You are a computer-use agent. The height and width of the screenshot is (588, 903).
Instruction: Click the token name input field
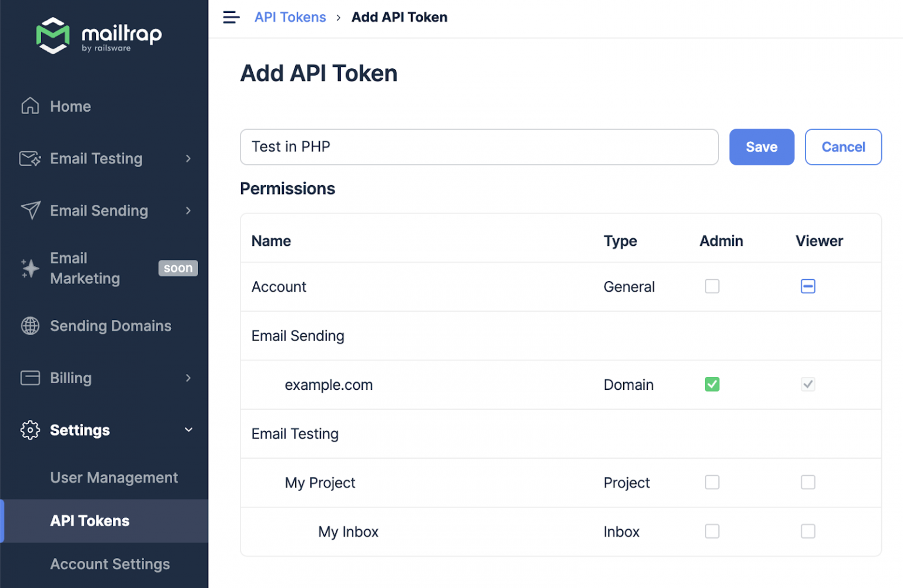pos(479,147)
